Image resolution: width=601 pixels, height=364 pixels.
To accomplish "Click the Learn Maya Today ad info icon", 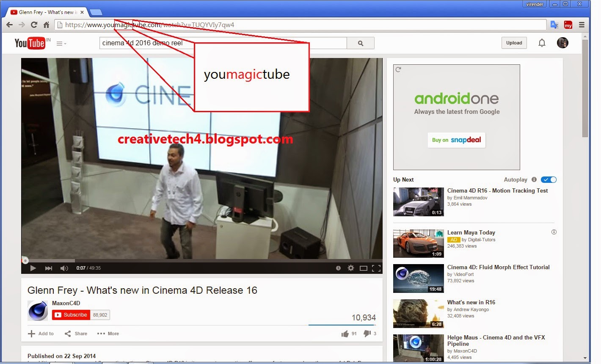I will pos(554,232).
